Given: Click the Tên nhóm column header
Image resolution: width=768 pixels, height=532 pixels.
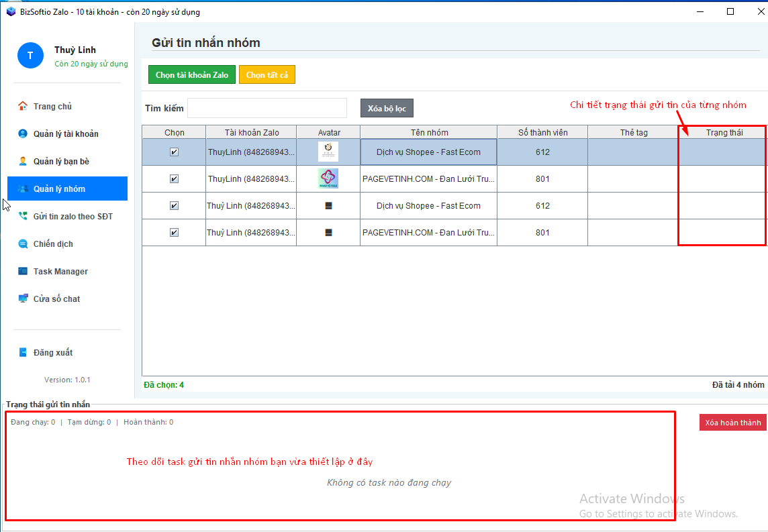Looking at the screenshot, I should pos(429,132).
